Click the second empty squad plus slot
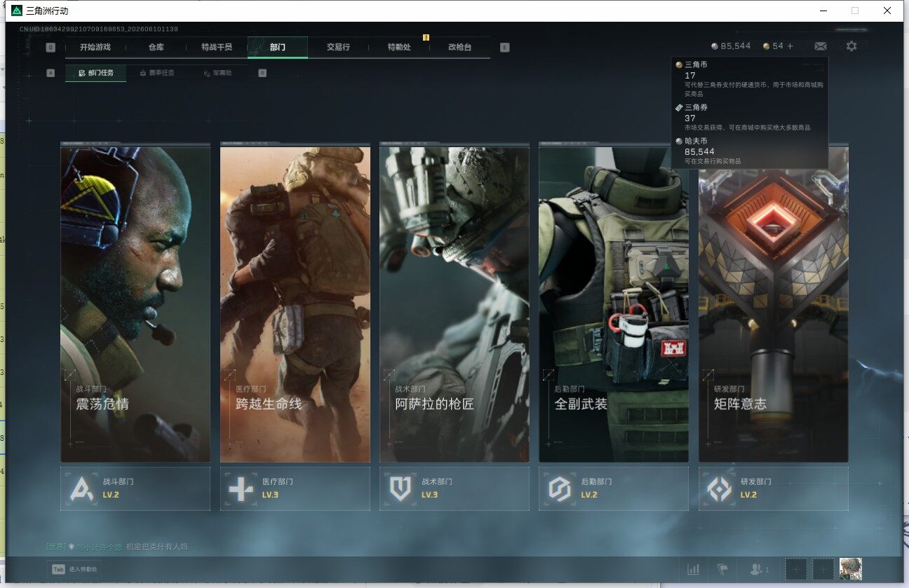The height and width of the screenshot is (588, 909). (823, 569)
